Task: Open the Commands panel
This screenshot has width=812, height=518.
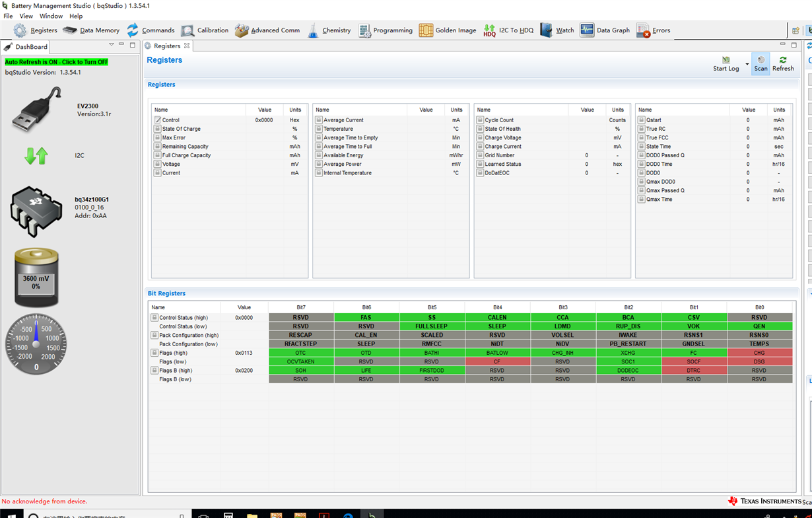Action: [150, 30]
